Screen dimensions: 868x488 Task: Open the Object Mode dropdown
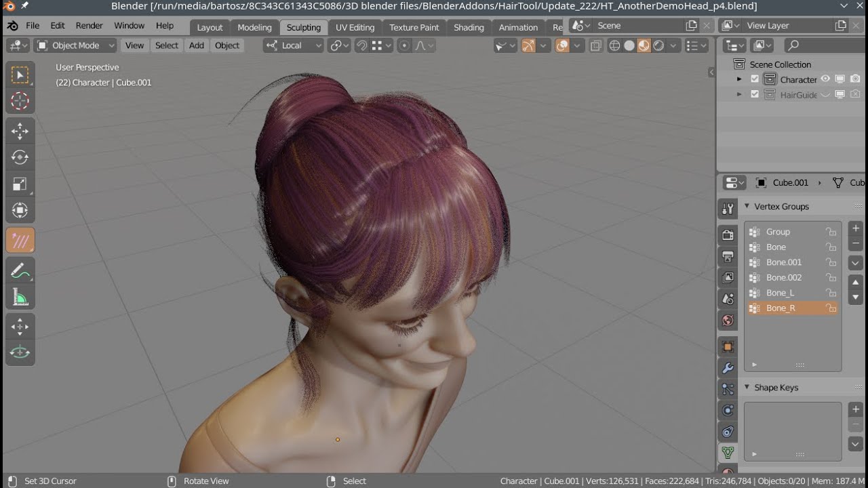tap(76, 45)
